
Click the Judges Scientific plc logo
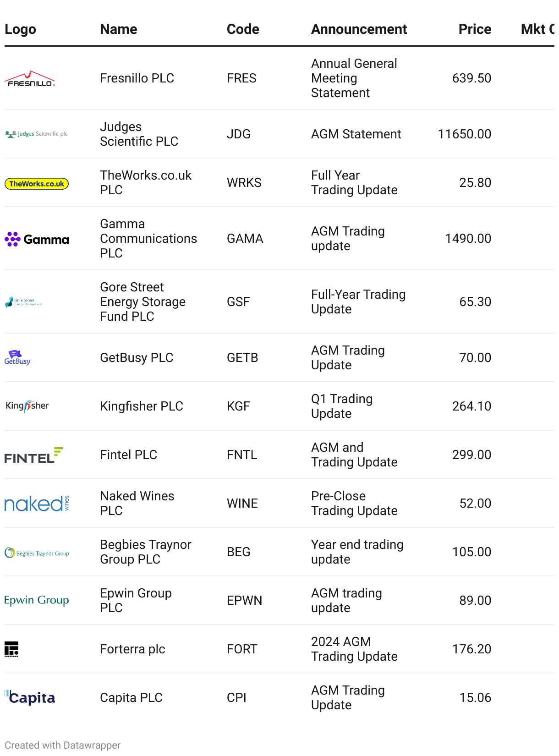[36, 134]
